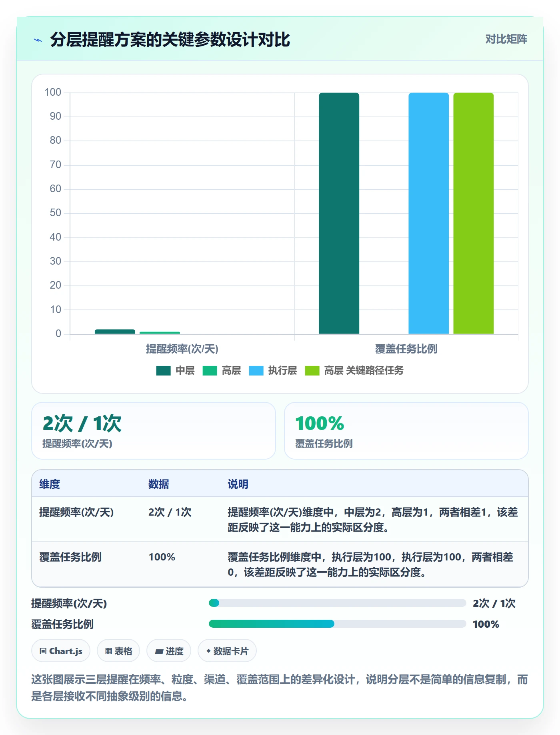Click the 数据 table column header
The height and width of the screenshot is (735, 560).
159,484
